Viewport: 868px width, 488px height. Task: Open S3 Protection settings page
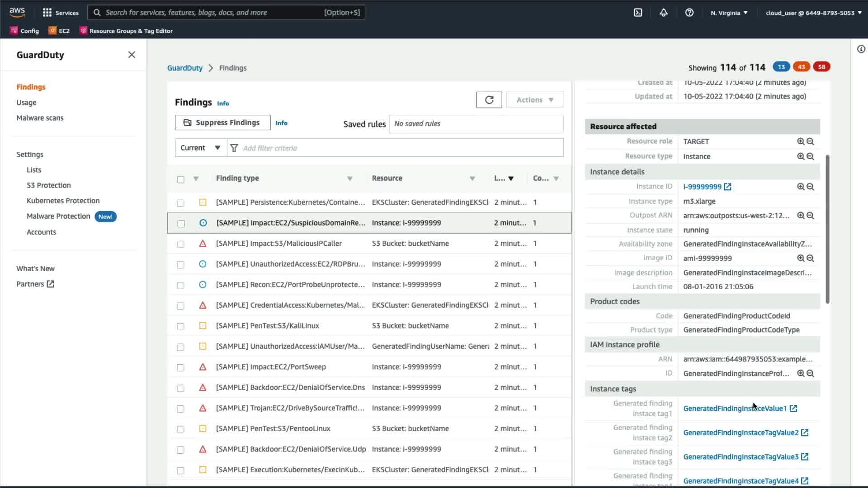pos(48,185)
